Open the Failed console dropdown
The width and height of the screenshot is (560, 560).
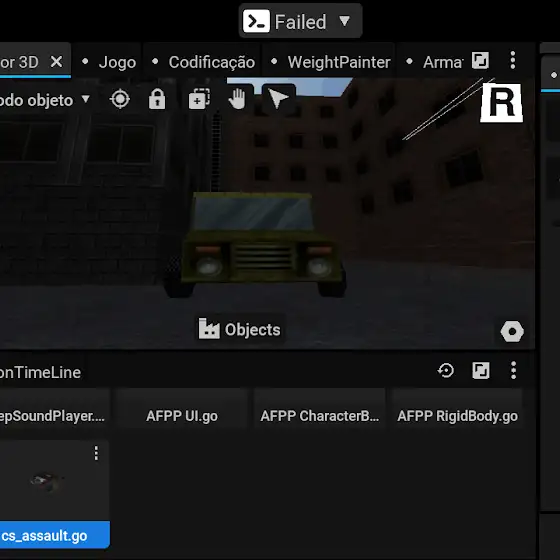click(300, 21)
